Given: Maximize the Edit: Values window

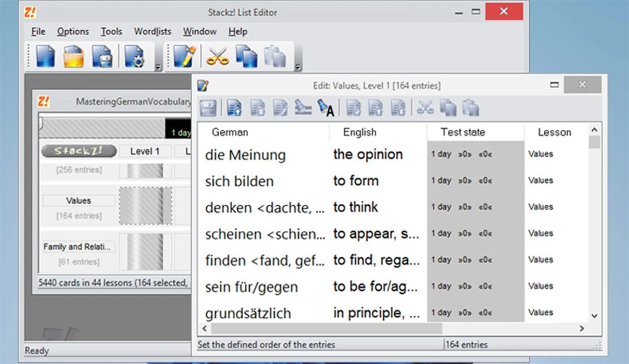Looking at the screenshot, I should (x=555, y=84).
